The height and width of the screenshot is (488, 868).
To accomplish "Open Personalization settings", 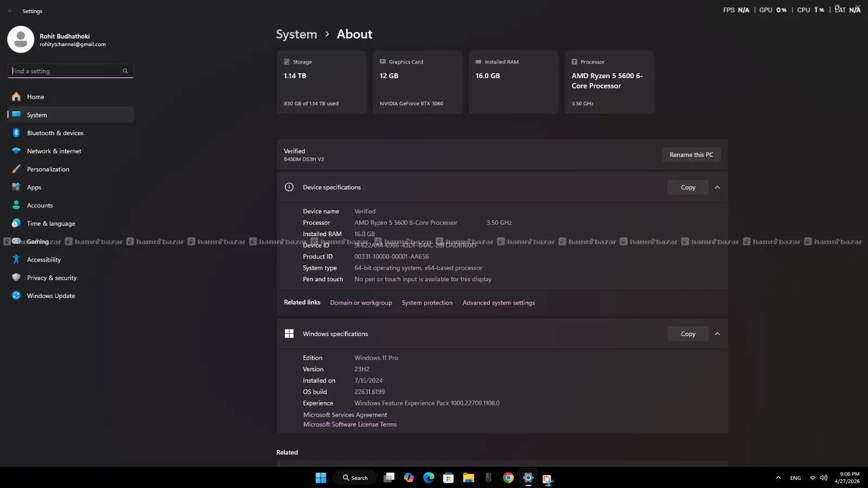I will pyautogui.click(x=71, y=169).
